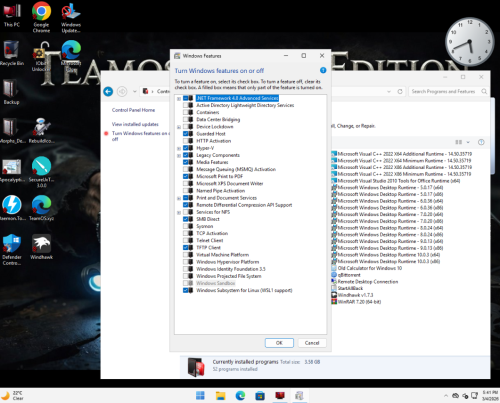Open the Windhawk desktop shortcut
Image resolution: width=500 pixels, height=403 pixels.
41,247
